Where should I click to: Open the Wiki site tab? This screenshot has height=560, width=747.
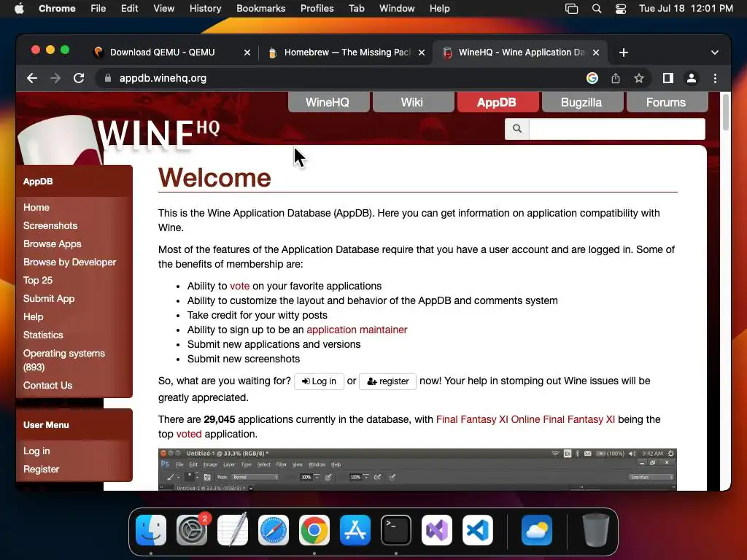(x=412, y=102)
